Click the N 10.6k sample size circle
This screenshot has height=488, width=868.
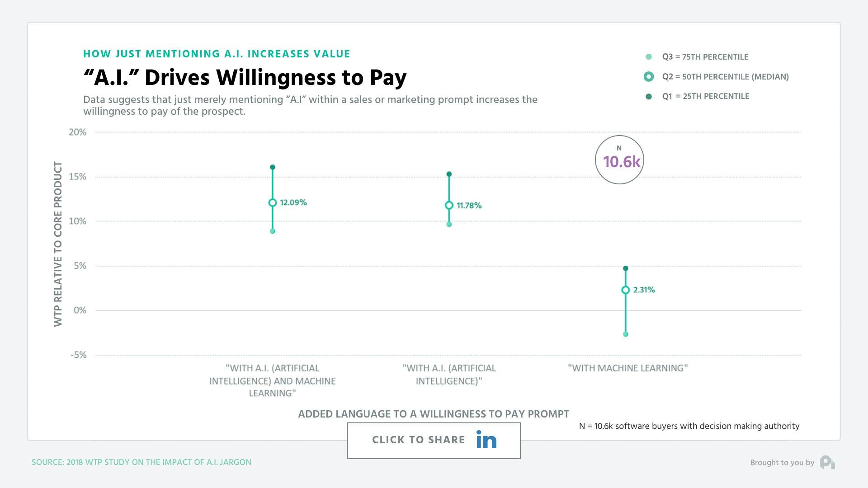(619, 159)
